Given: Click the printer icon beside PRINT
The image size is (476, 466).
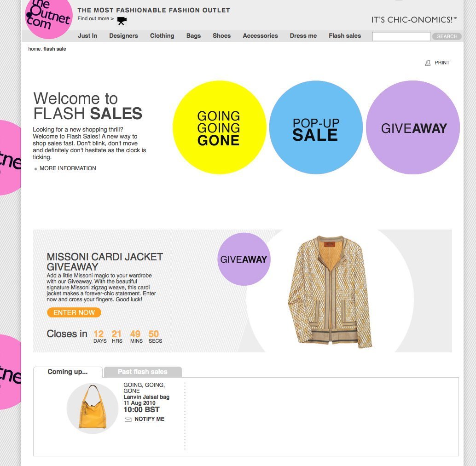Looking at the screenshot, I should pos(428,63).
